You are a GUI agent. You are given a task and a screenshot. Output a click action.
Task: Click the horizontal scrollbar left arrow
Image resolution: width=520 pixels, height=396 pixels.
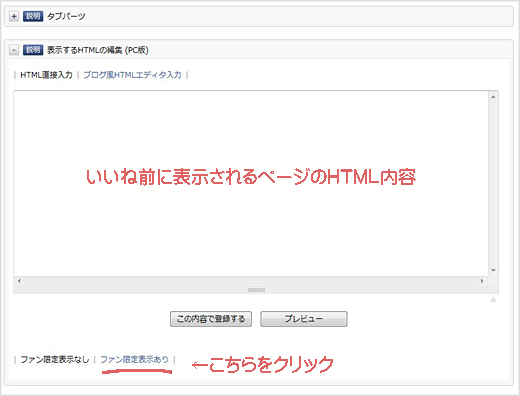19,281
